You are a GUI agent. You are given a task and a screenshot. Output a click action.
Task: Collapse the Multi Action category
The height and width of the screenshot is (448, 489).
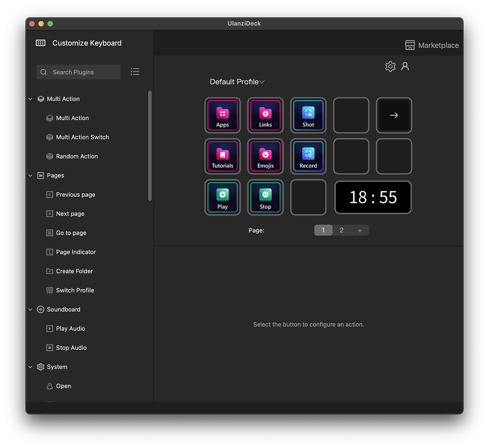(x=30, y=99)
